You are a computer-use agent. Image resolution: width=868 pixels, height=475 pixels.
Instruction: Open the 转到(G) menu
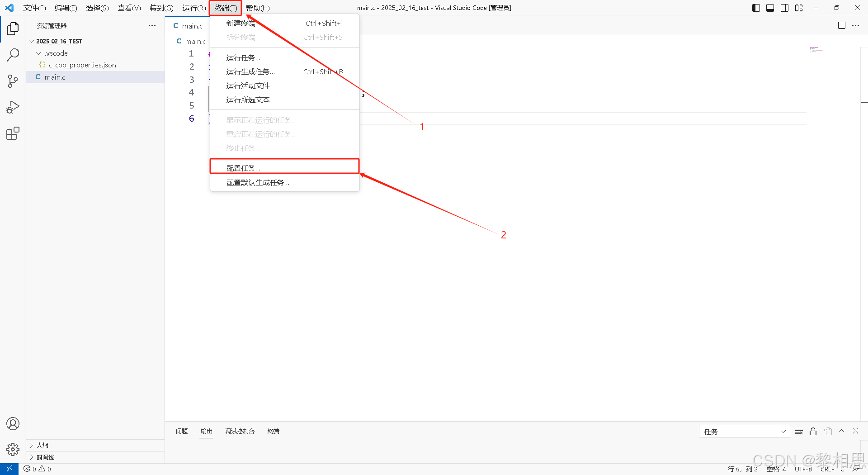161,8
